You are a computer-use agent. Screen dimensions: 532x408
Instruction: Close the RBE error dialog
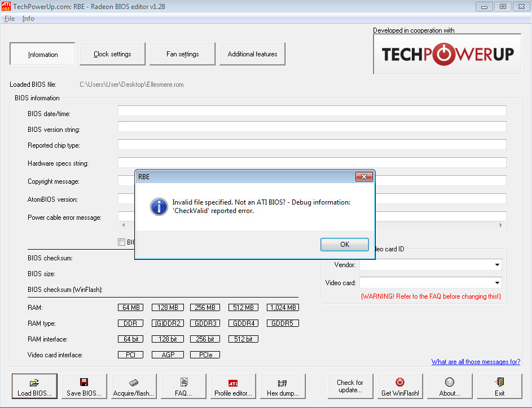tap(364, 176)
